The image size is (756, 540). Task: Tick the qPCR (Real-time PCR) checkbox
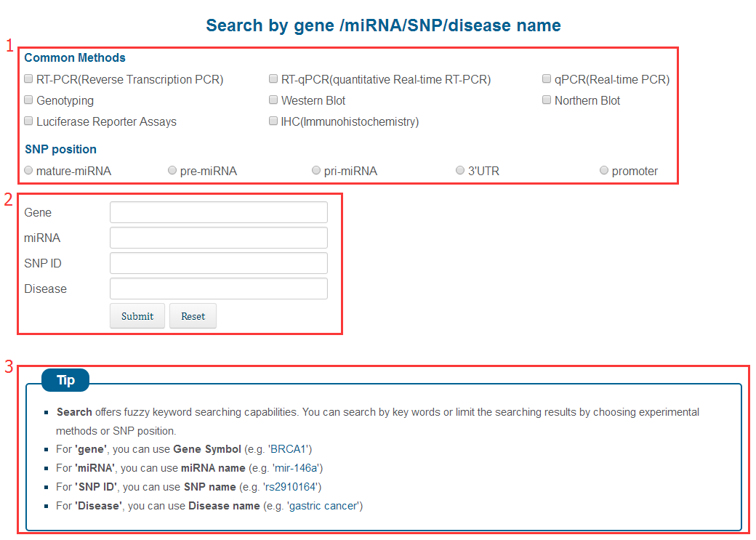[x=547, y=79]
